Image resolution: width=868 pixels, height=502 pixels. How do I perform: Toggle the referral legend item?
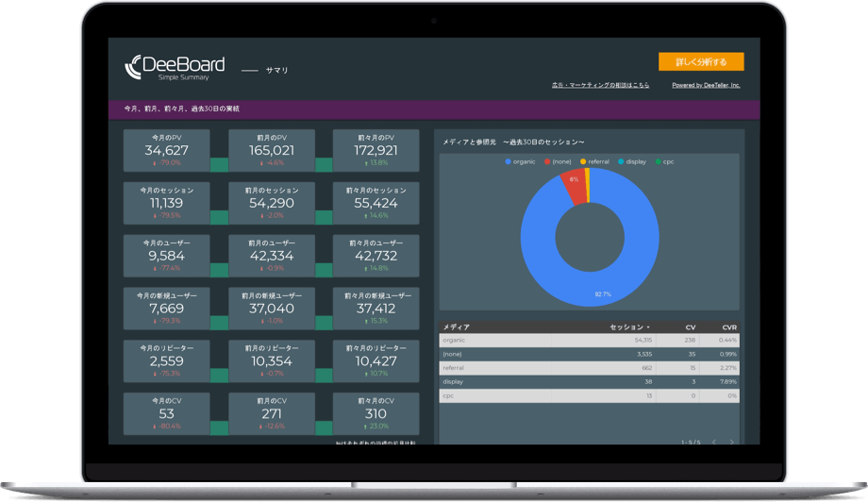(x=598, y=161)
